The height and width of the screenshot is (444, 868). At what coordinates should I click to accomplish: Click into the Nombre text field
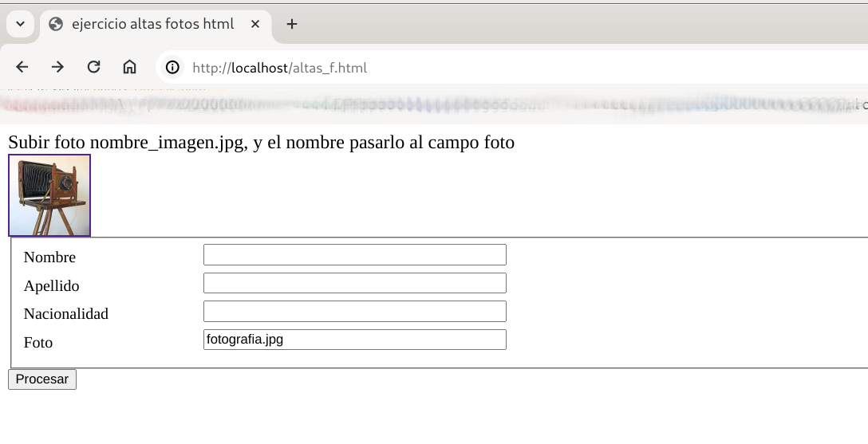[354, 255]
